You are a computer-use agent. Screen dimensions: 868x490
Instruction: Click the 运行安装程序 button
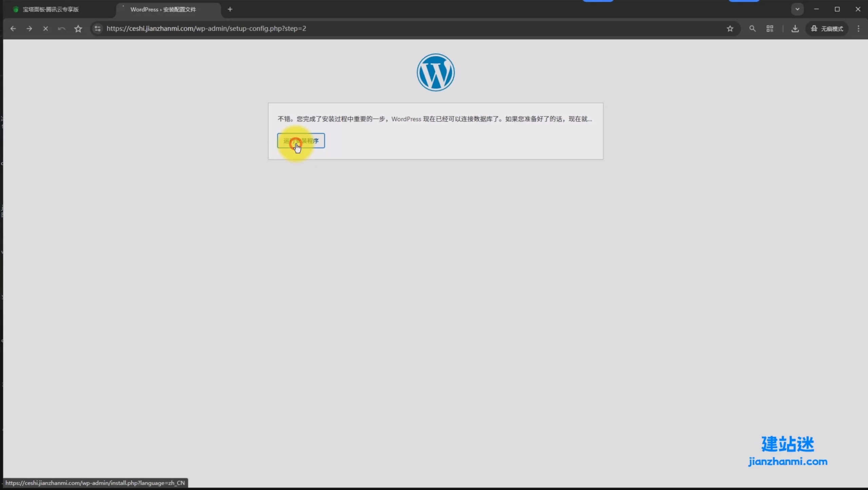[x=301, y=141]
